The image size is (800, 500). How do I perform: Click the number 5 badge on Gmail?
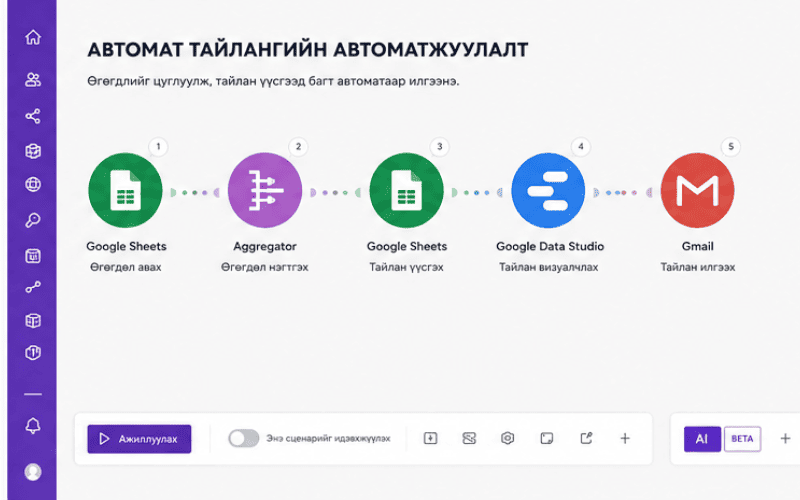point(731,147)
